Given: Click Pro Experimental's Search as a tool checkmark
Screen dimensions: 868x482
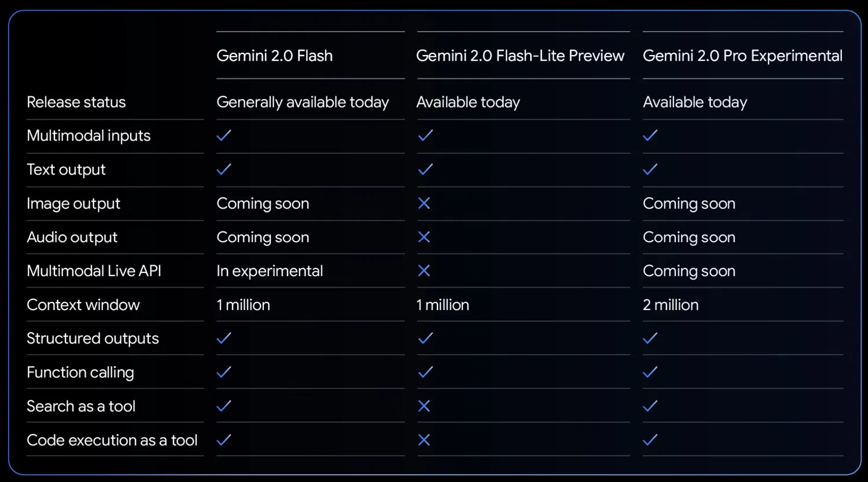Looking at the screenshot, I should pos(650,406).
